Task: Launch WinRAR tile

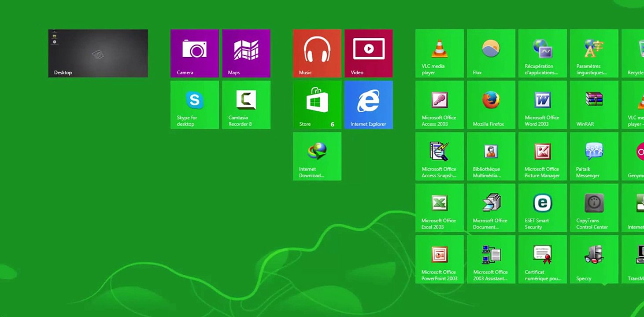Action: (x=594, y=105)
